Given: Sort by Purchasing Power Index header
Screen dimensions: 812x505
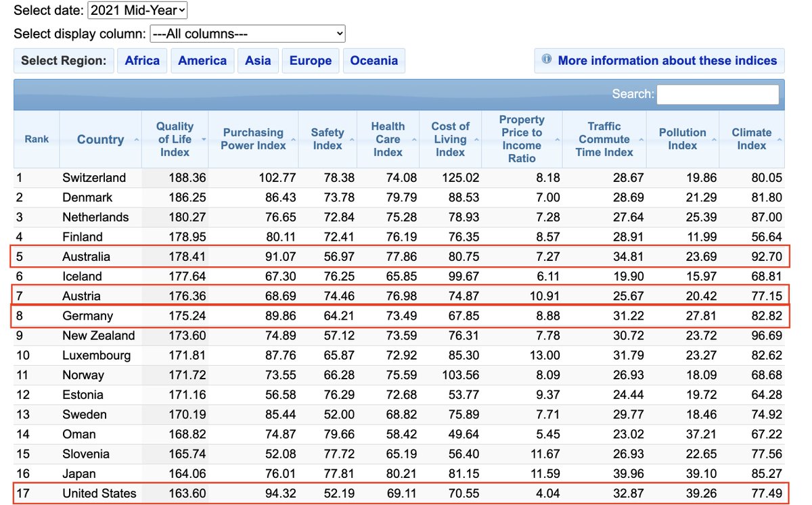Looking at the screenshot, I should tap(253, 139).
